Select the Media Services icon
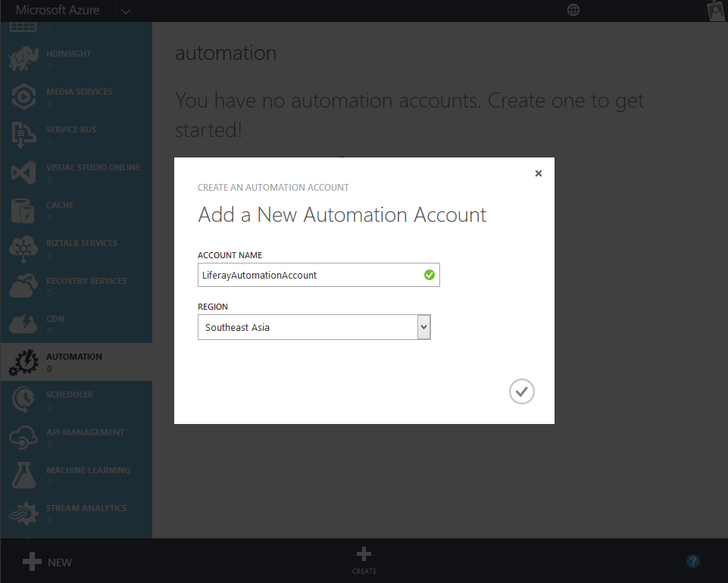The height and width of the screenshot is (583, 728). click(x=23, y=96)
